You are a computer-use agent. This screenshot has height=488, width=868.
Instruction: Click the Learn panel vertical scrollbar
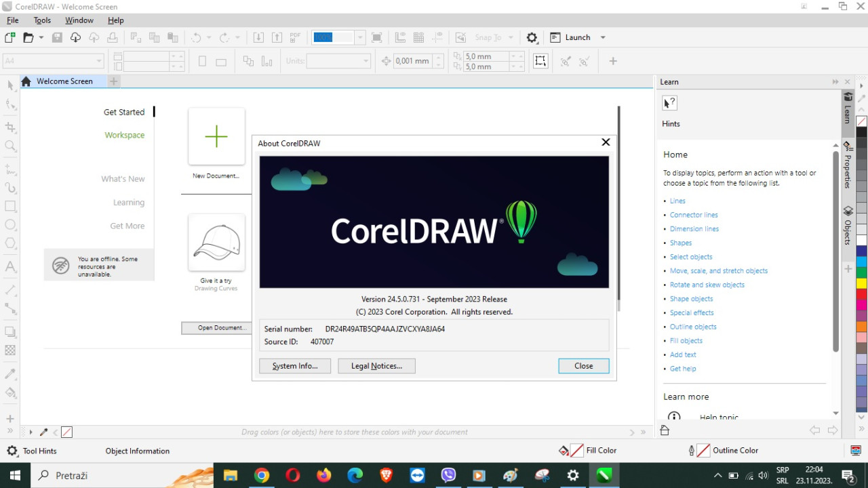point(835,251)
